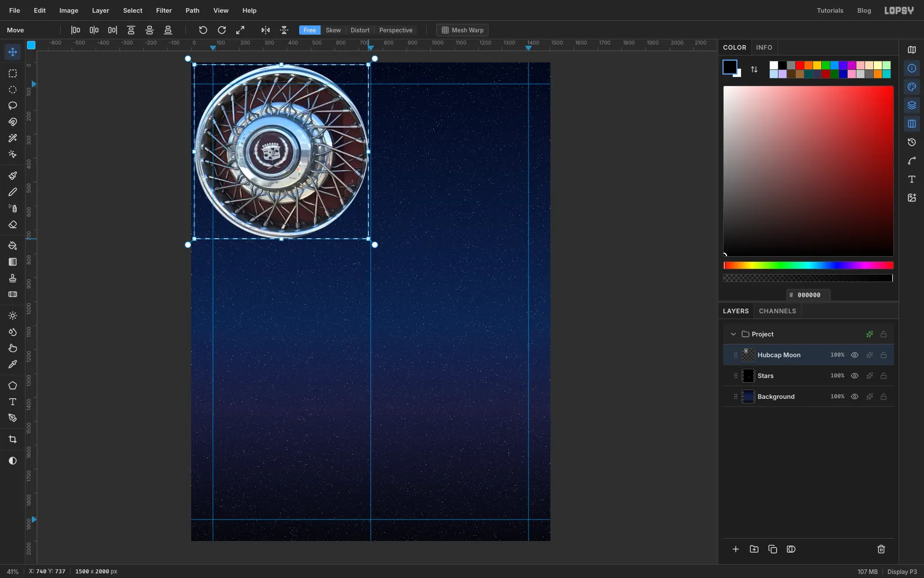Flip the layer vertically
The image size is (924, 578).
pyautogui.click(x=284, y=30)
